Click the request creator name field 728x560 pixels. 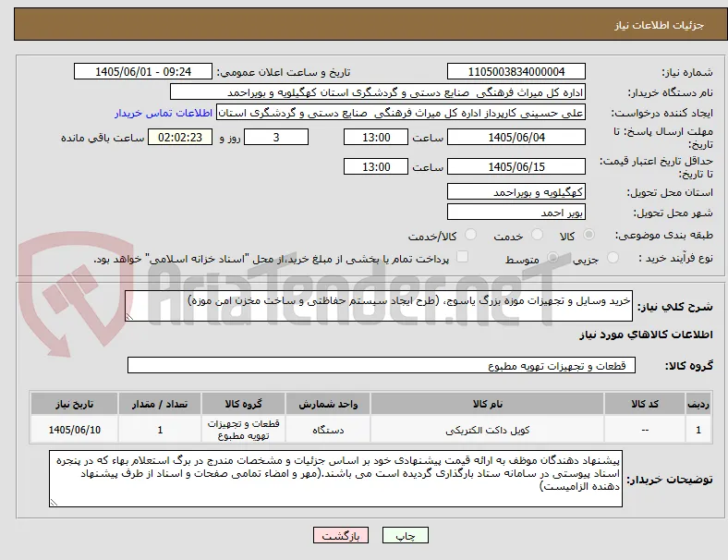tap(401, 113)
